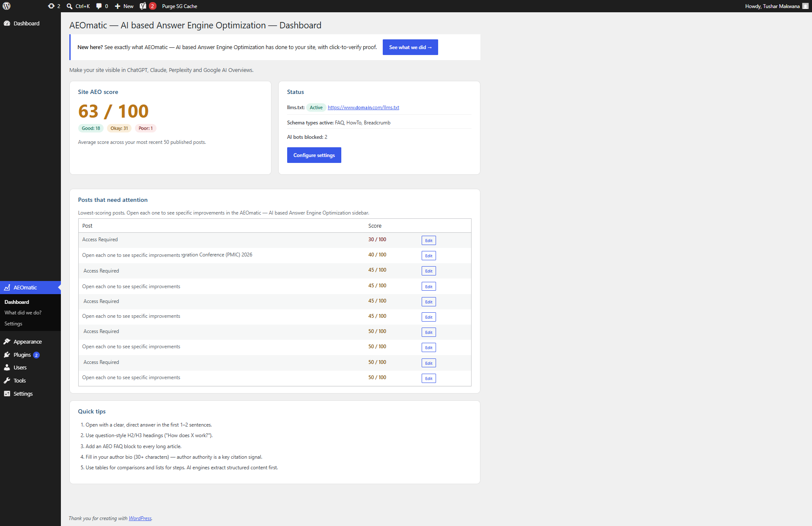Click the Active status badge for llms.txt
The width and height of the screenshot is (812, 526).
316,107
